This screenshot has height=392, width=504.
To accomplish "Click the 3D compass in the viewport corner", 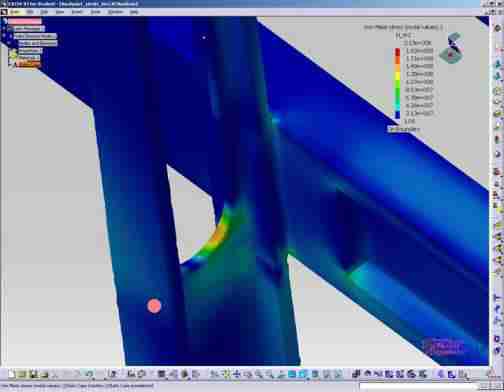I will tap(451, 48).
